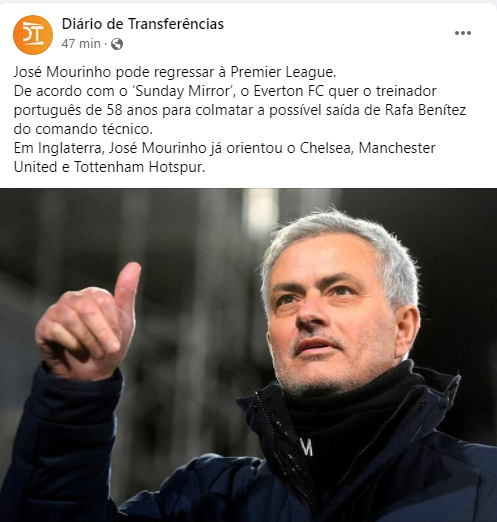Click the phrase 'do comando técnico.'
This screenshot has height=522, width=497.
pos(83,129)
